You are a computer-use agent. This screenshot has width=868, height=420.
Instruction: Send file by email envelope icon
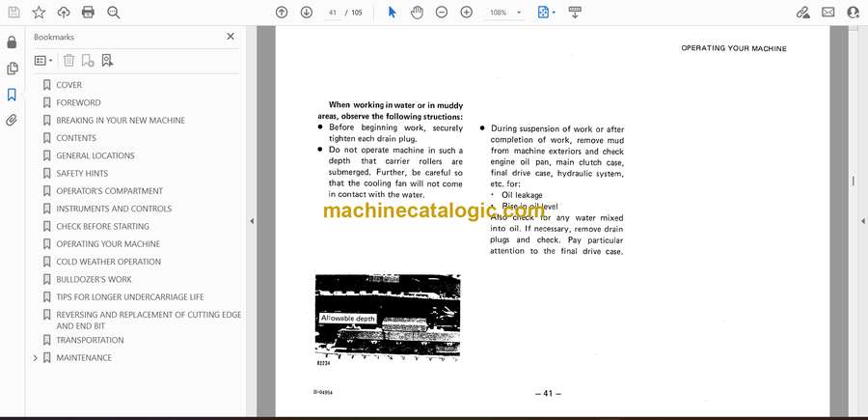828,13
